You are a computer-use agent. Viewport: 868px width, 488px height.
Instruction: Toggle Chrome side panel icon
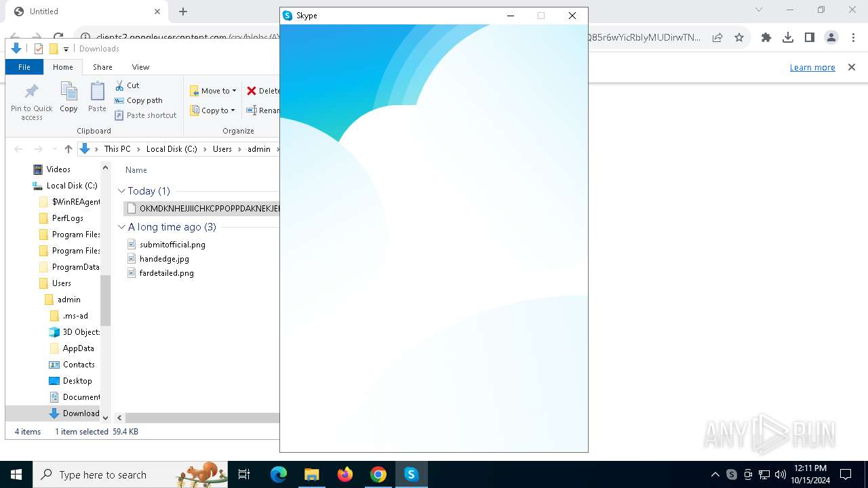point(810,38)
